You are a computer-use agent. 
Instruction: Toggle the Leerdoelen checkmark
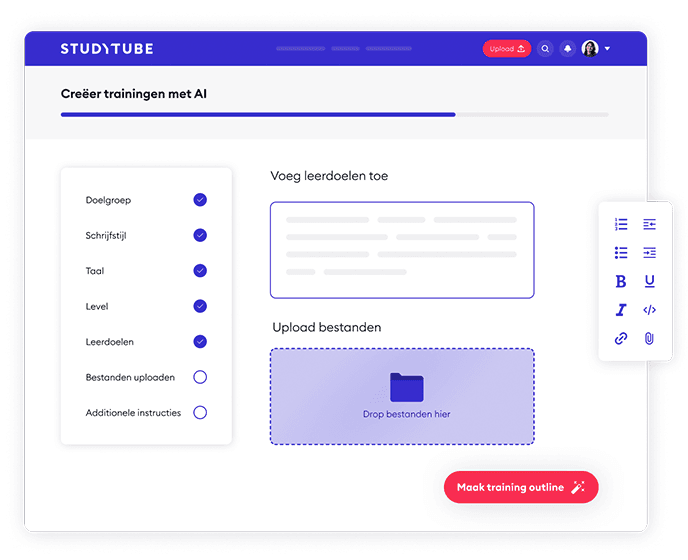[200, 341]
